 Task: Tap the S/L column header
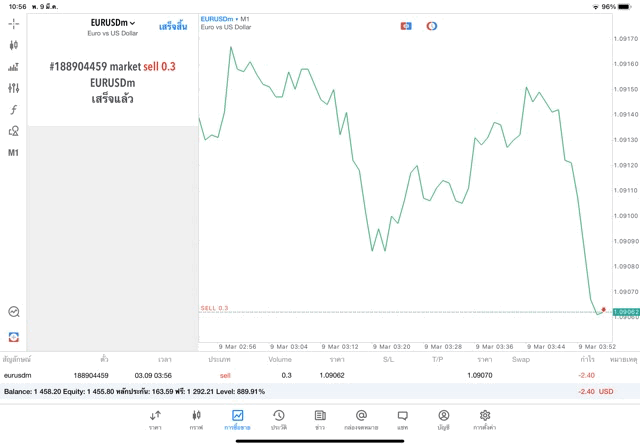point(389,360)
